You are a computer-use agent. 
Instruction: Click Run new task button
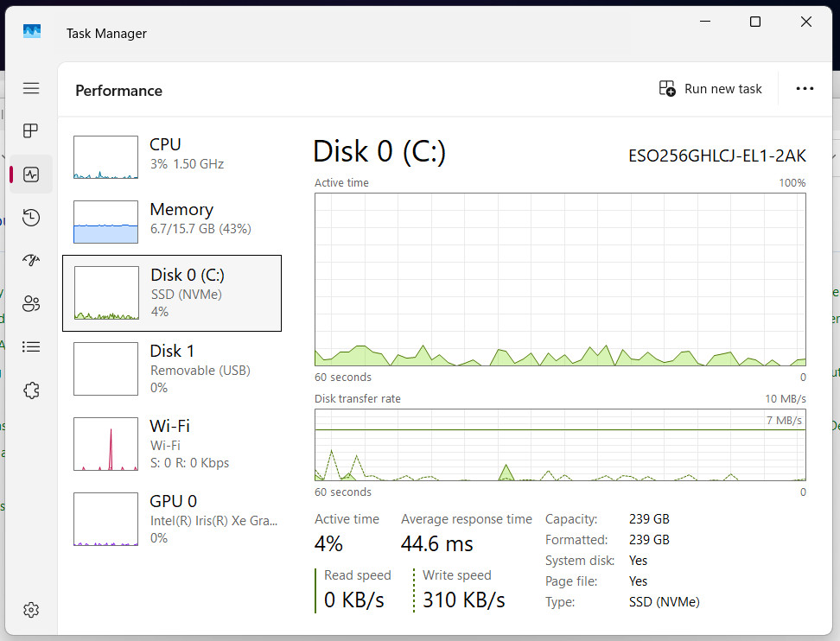point(710,88)
